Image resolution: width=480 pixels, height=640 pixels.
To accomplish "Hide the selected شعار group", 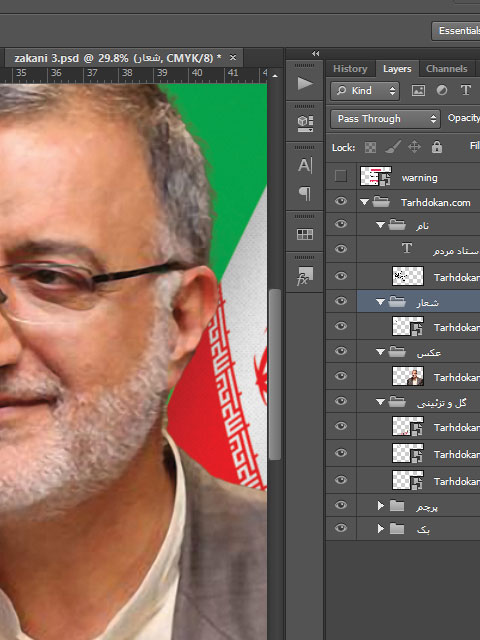I will [x=341, y=301].
